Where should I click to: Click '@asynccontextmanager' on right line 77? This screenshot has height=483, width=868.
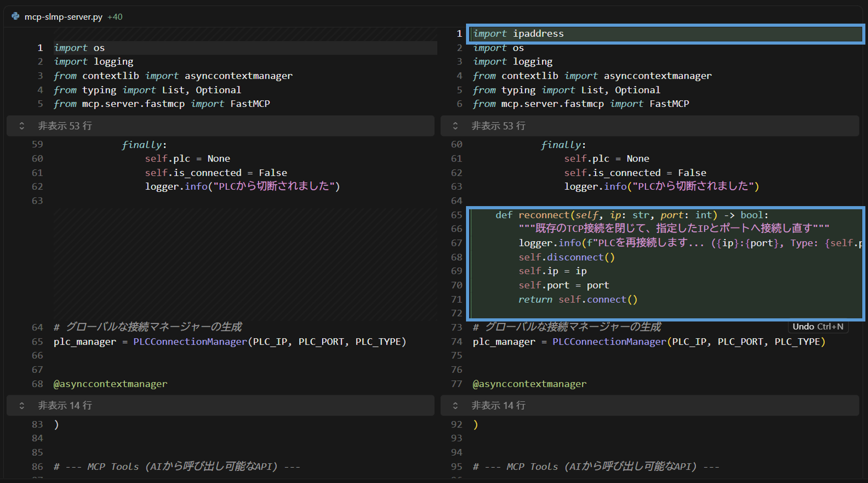coord(530,384)
